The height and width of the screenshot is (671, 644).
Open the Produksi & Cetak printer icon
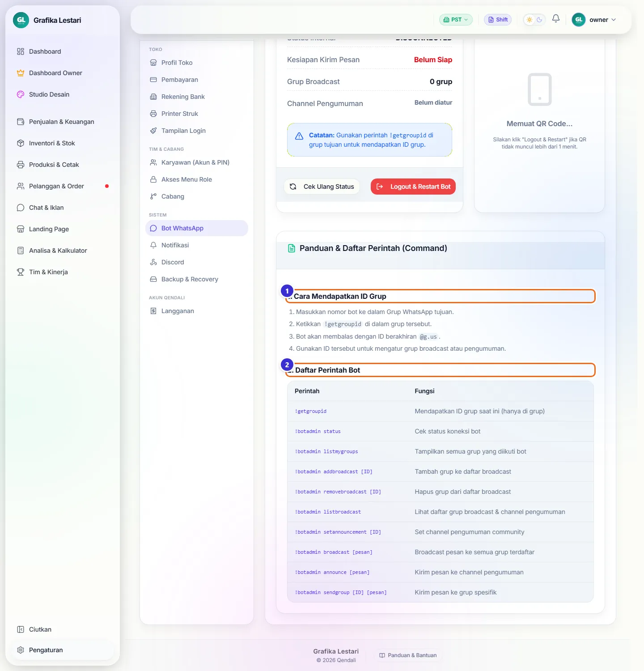21,165
